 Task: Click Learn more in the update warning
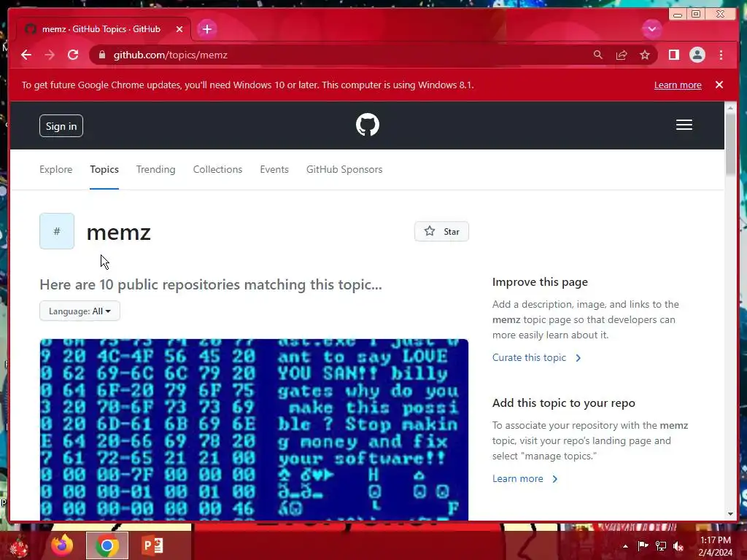[678, 85]
